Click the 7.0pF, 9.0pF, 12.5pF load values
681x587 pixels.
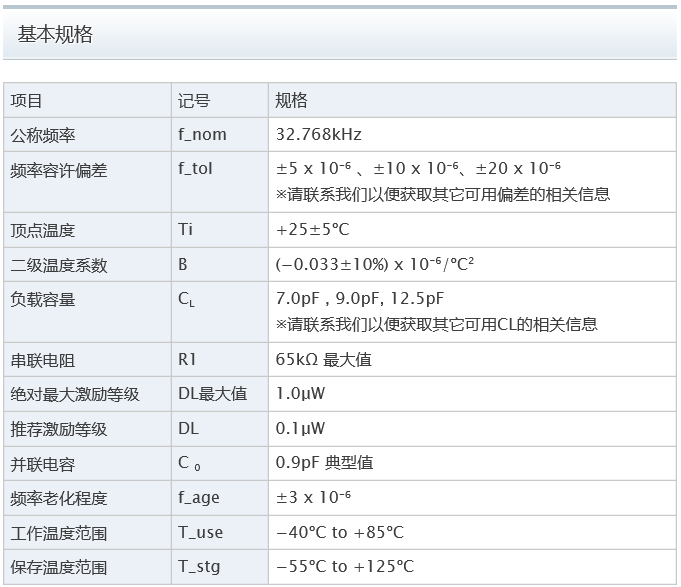359,299
